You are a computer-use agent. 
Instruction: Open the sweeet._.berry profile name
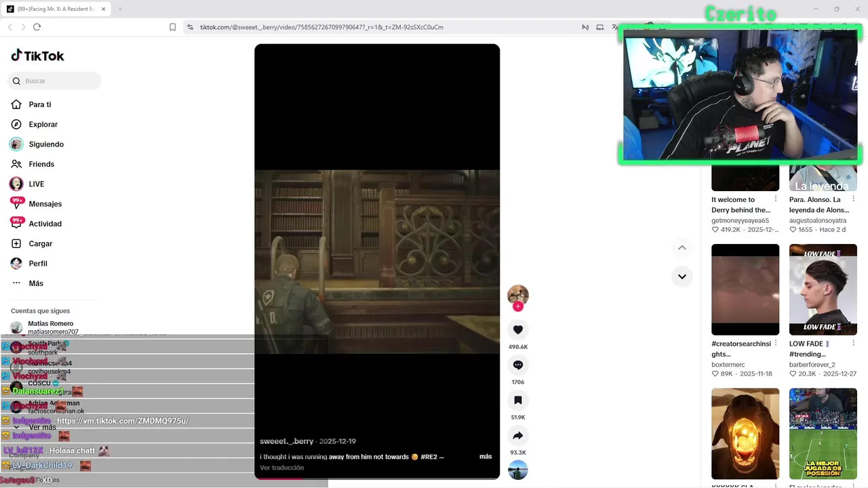click(287, 441)
